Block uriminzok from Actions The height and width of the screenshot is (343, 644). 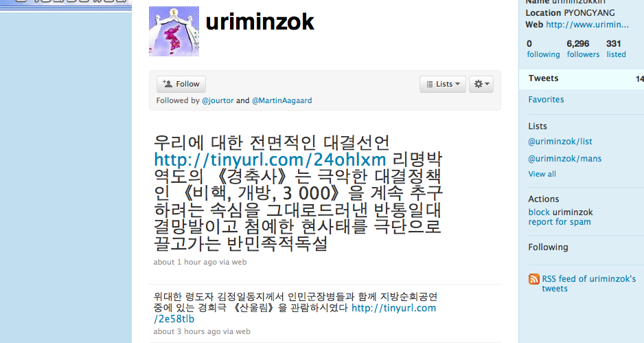coord(561,212)
